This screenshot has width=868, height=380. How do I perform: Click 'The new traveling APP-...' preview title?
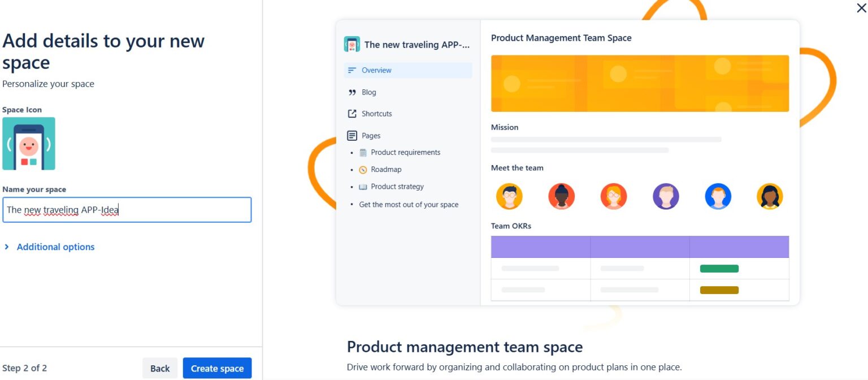point(417,45)
